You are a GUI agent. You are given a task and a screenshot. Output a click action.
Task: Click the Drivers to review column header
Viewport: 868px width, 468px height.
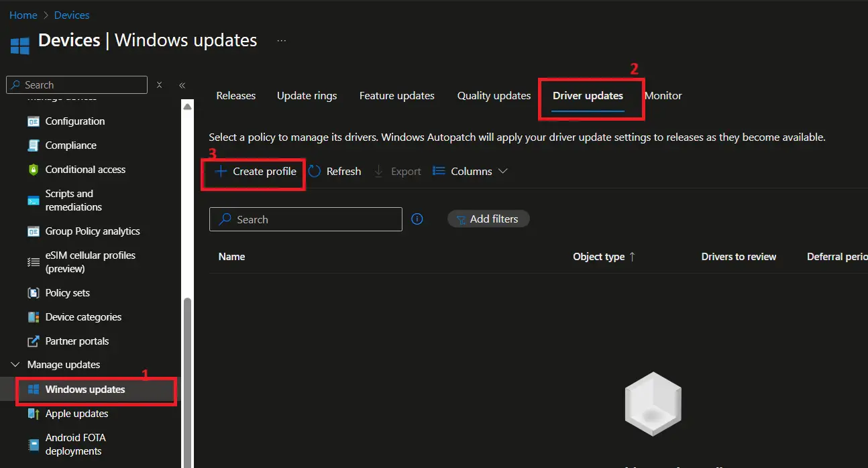739,257
